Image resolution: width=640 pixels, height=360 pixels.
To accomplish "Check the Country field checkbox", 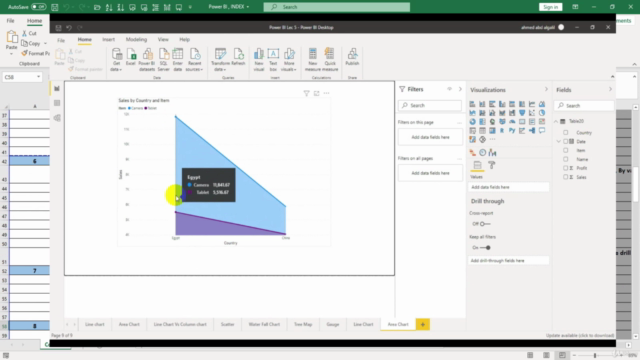I will click(566, 133).
